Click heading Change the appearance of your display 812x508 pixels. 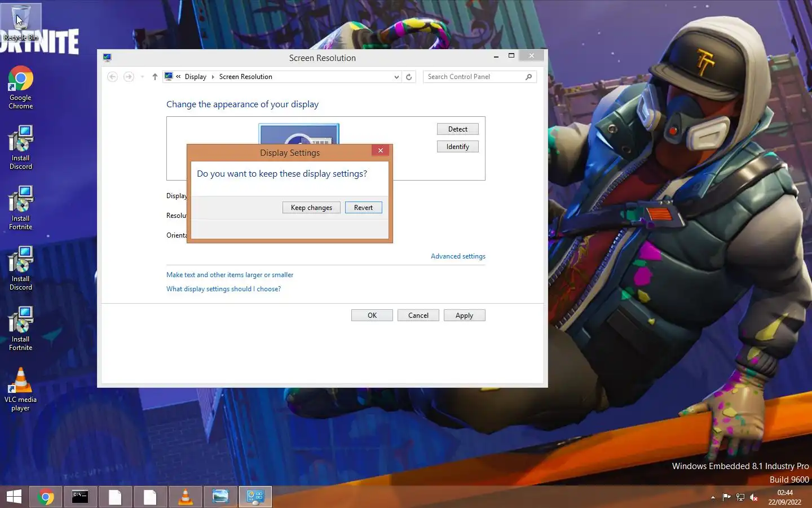coord(242,104)
